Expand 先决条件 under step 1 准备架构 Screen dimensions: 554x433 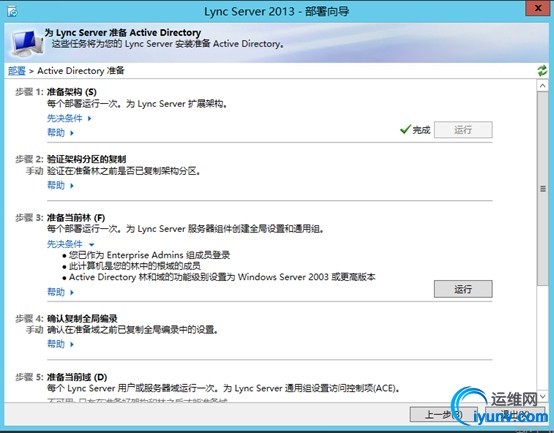point(69,118)
